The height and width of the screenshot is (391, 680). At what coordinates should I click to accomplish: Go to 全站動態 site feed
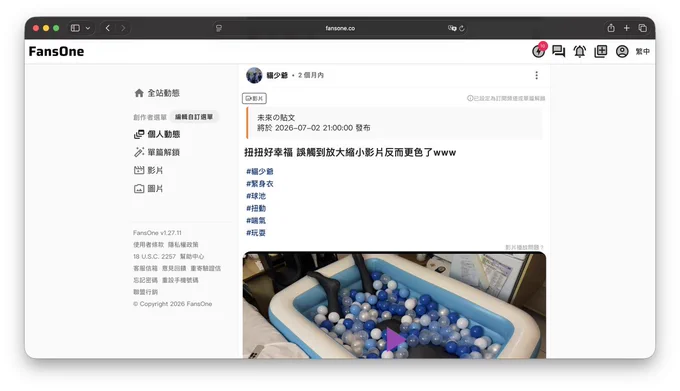click(163, 93)
